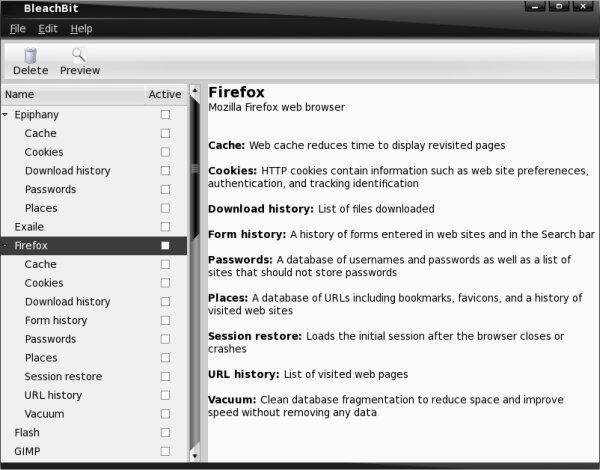Toggle the Firefox group checkbox
The image size is (600, 470).
click(165, 245)
